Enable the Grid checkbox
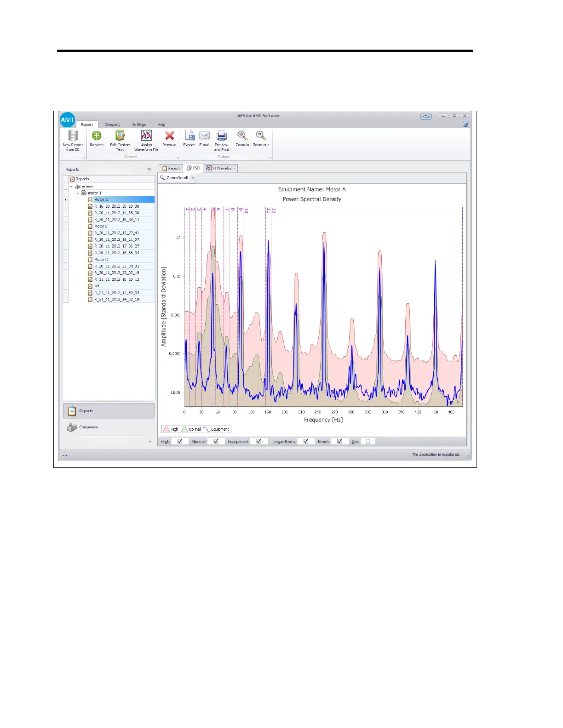This screenshot has width=563, height=728. (368, 441)
